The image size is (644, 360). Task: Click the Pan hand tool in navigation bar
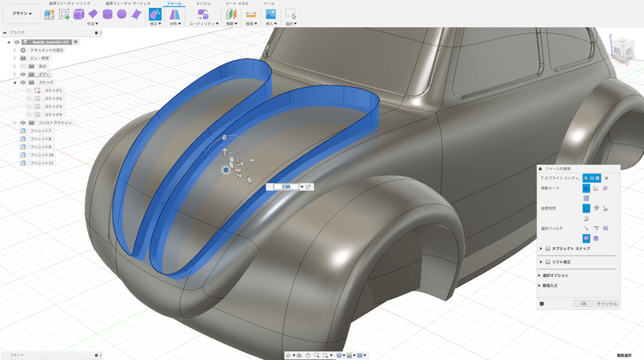[308, 355]
